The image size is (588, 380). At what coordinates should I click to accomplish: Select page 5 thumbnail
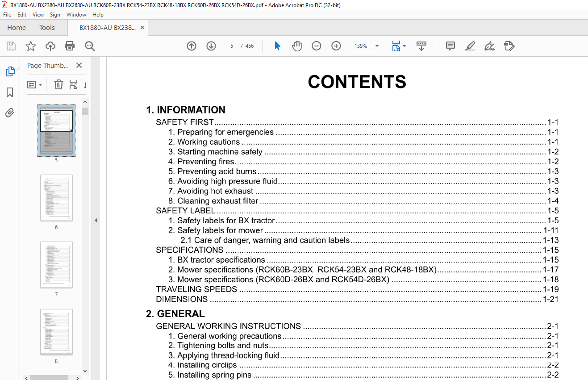[56, 130]
